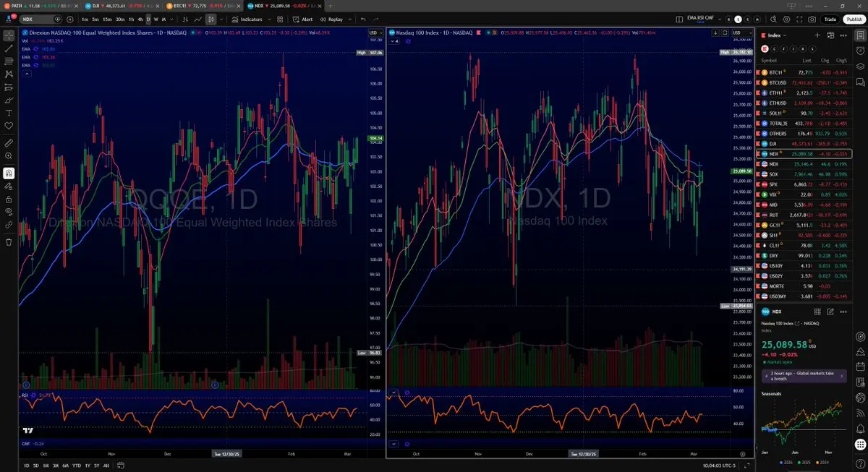
Task: Open Replay dropdown arrow
Action: point(349,20)
